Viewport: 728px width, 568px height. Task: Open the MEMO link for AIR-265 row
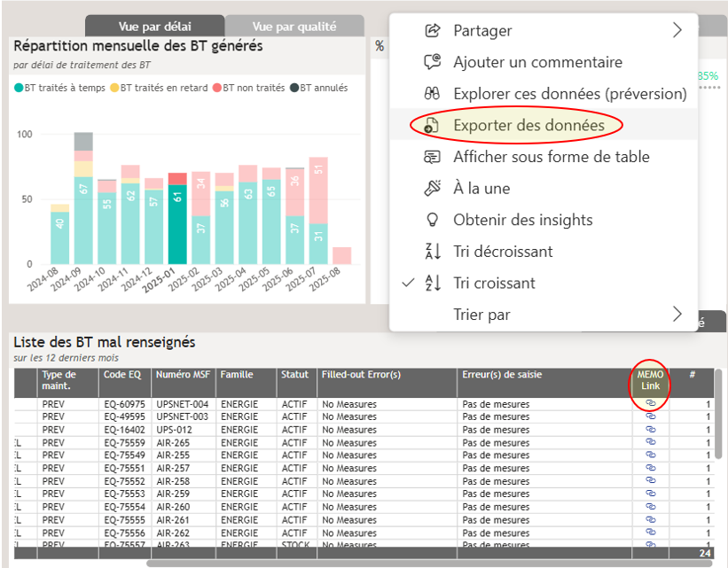(x=650, y=442)
